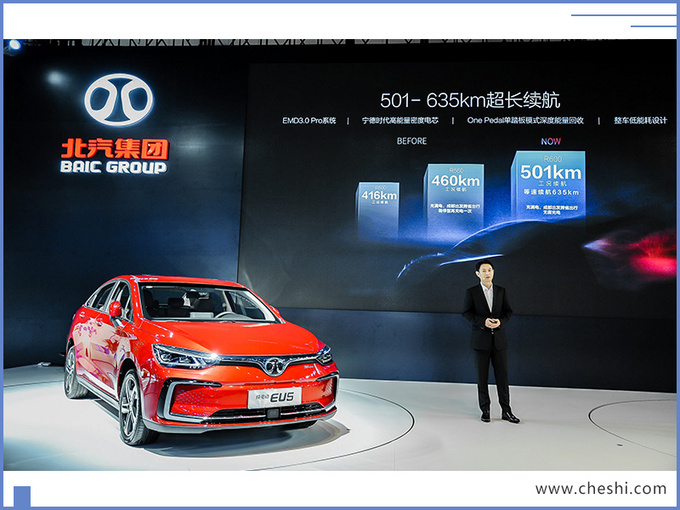This screenshot has width=680, height=510.
Task: Click the EU5 plate on the car
Action: (274, 397)
